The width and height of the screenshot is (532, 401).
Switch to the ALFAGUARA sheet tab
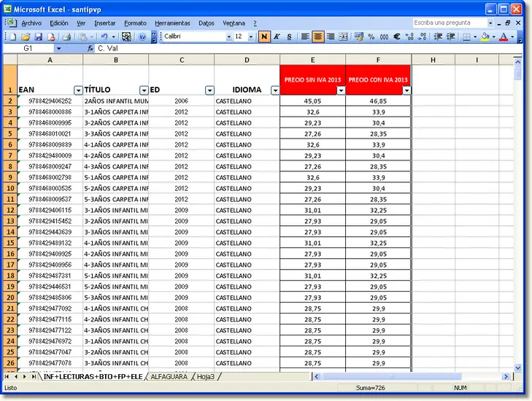coord(169,377)
